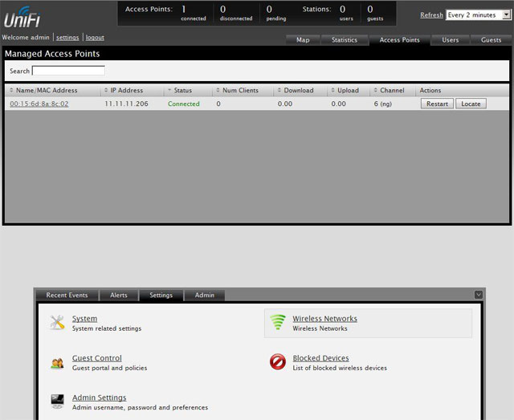Restart the access point
The width and height of the screenshot is (514, 420).
pos(437,104)
